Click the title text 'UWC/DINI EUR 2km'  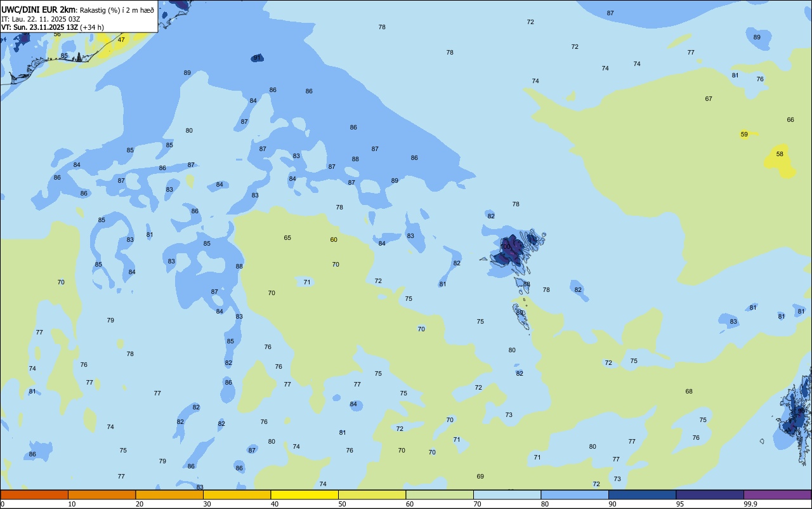(x=39, y=10)
